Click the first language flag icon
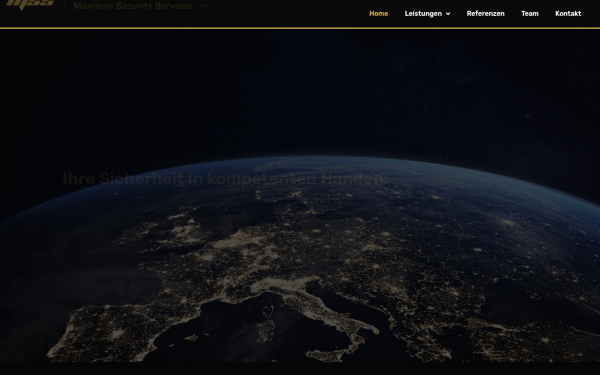 pos(205,6)
